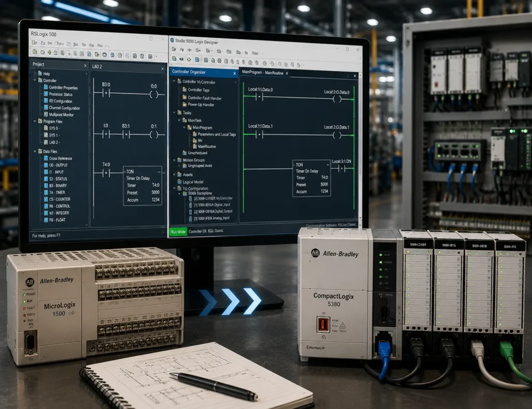
Task: Click the Multipoint Monitor icon
Action: pos(46,114)
